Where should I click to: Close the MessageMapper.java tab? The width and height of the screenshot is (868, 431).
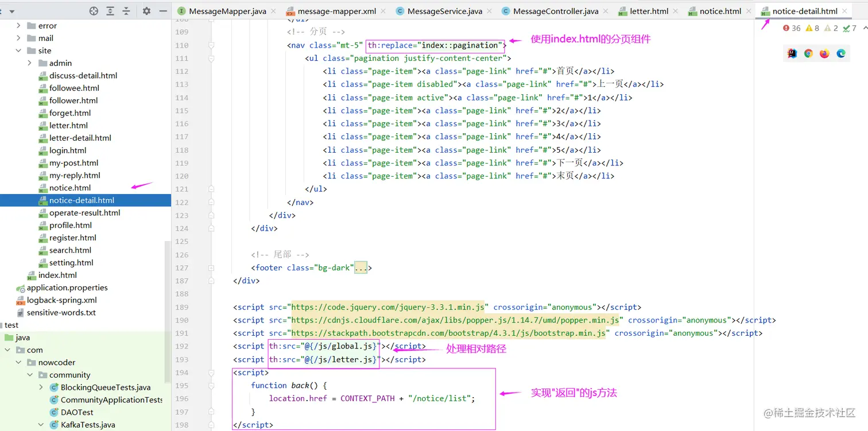273,11
